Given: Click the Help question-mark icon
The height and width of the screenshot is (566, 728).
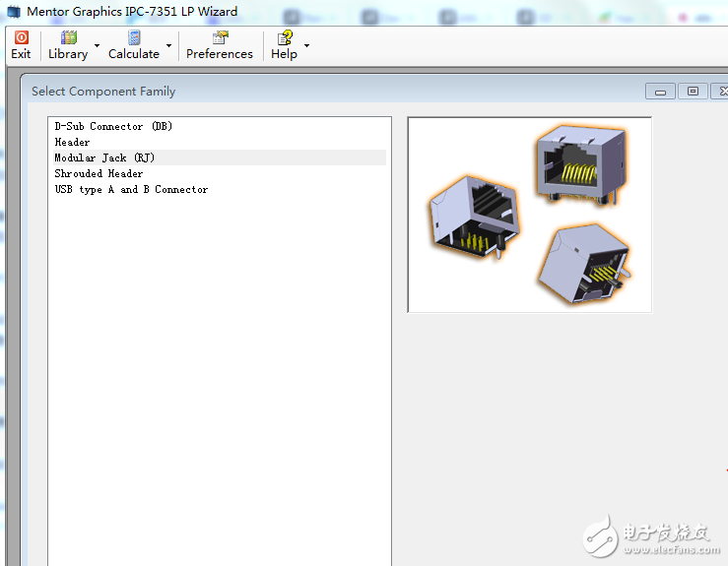Looking at the screenshot, I should coord(285,37).
